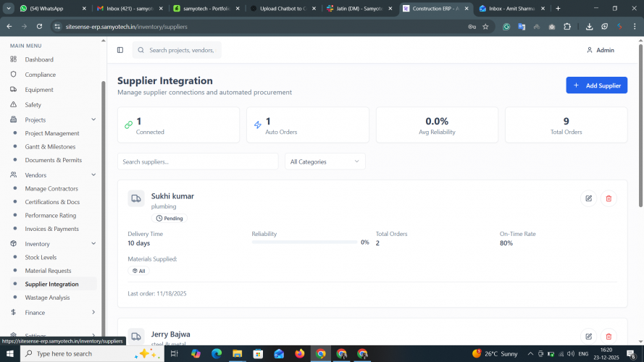Viewport: 644px width, 362px height.
Task: Edit the Jerry Bajwa supplier
Action: tap(588, 337)
